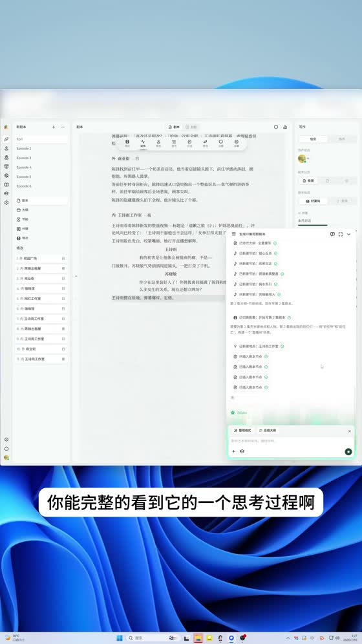362x644 pixels.
Task: Select the 好莱坞 script format option
Action: tap(313, 201)
